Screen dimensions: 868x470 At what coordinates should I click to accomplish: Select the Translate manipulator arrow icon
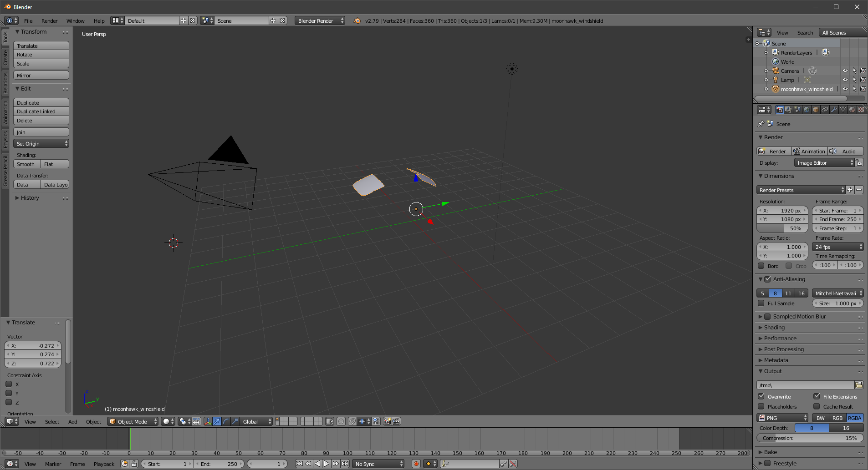coord(217,421)
